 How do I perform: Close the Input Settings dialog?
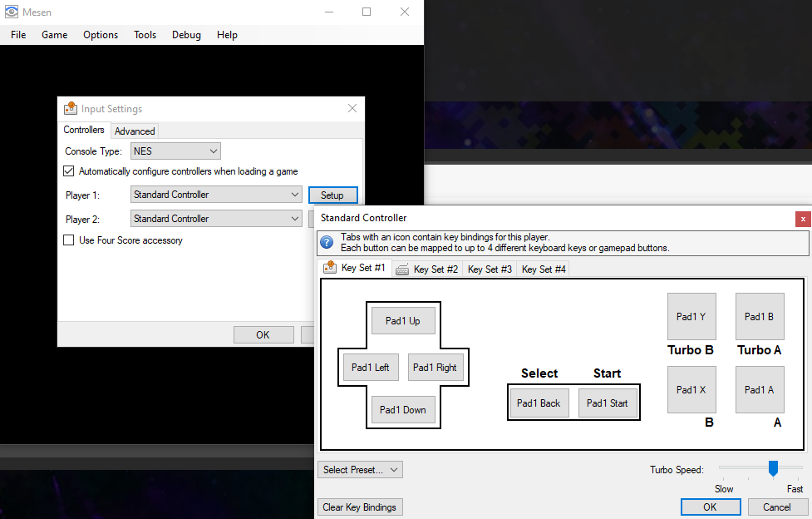point(352,108)
